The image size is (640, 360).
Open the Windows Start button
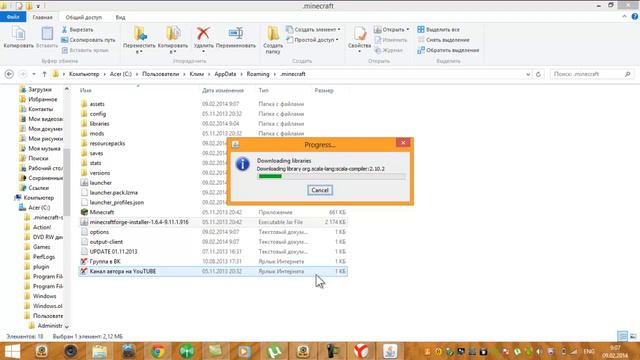tap(12, 351)
